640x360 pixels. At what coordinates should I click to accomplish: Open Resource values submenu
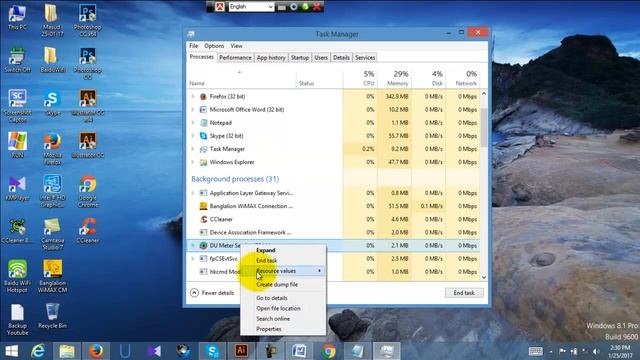tap(283, 271)
